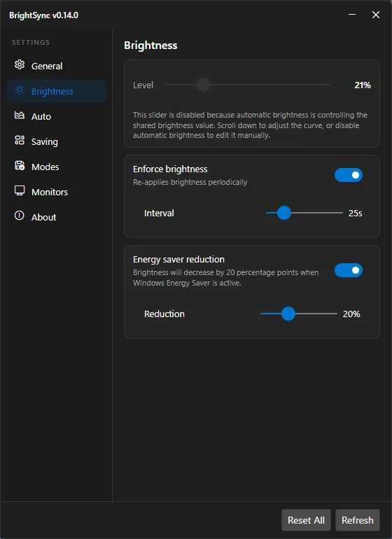This screenshot has height=539, width=392.
Task: Click the SETTINGS sidebar header
Action: point(31,42)
